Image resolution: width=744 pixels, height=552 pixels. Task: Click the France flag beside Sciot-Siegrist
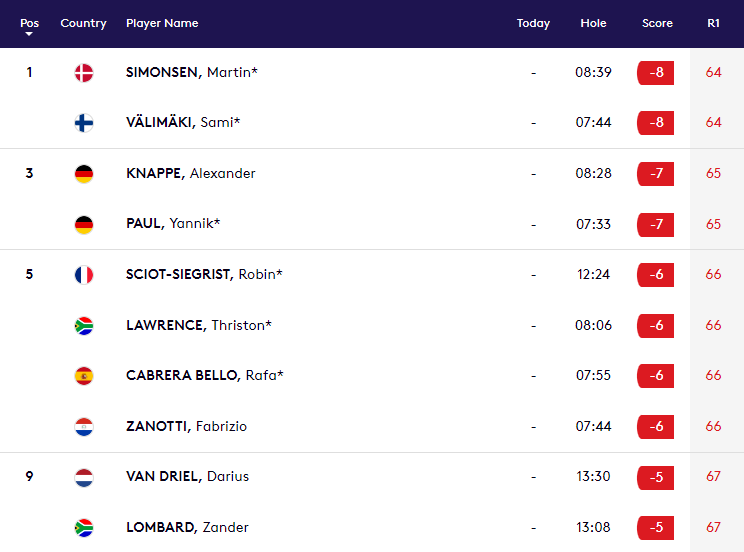click(84, 275)
